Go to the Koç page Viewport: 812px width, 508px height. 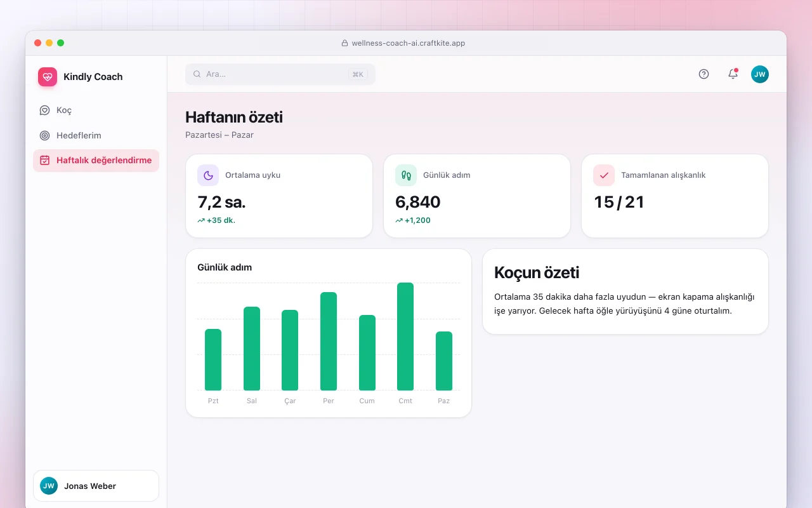coord(96,110)
